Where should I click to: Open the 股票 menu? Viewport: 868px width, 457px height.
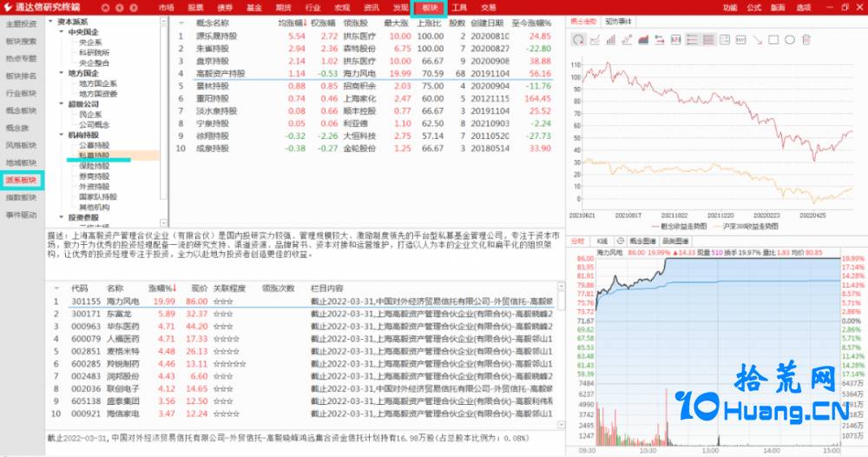click(195, 8)
